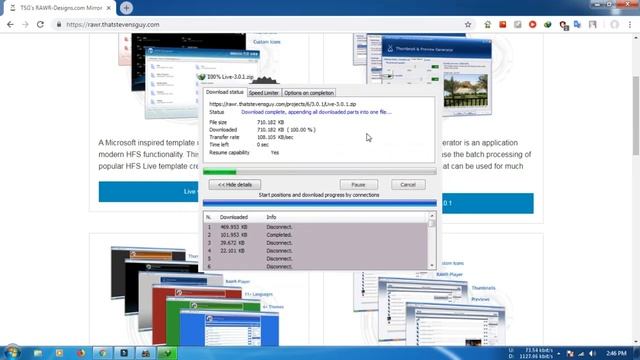Viewport: 640px width, 360px height.
Task: Click the browser page vertical scrollbar thumb
Action: [x=636, y=116]
